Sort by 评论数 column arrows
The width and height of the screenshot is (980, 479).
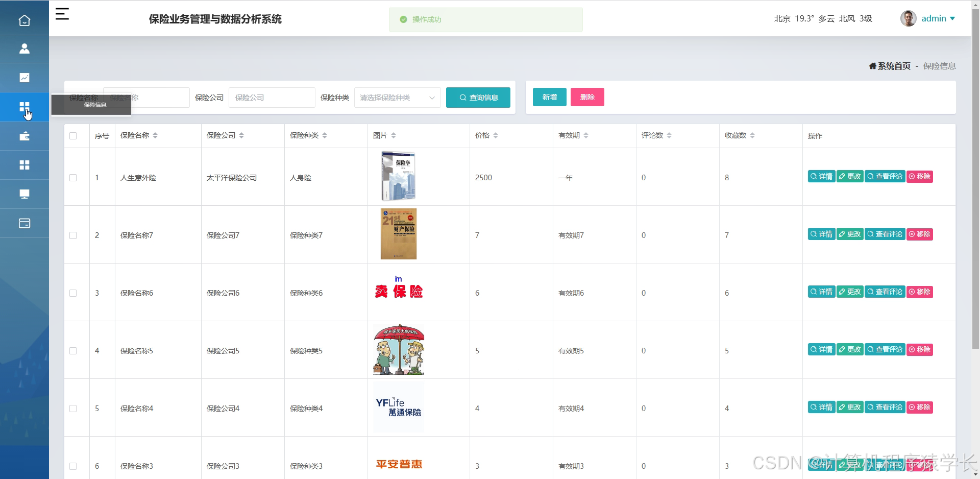coord(669,135)
